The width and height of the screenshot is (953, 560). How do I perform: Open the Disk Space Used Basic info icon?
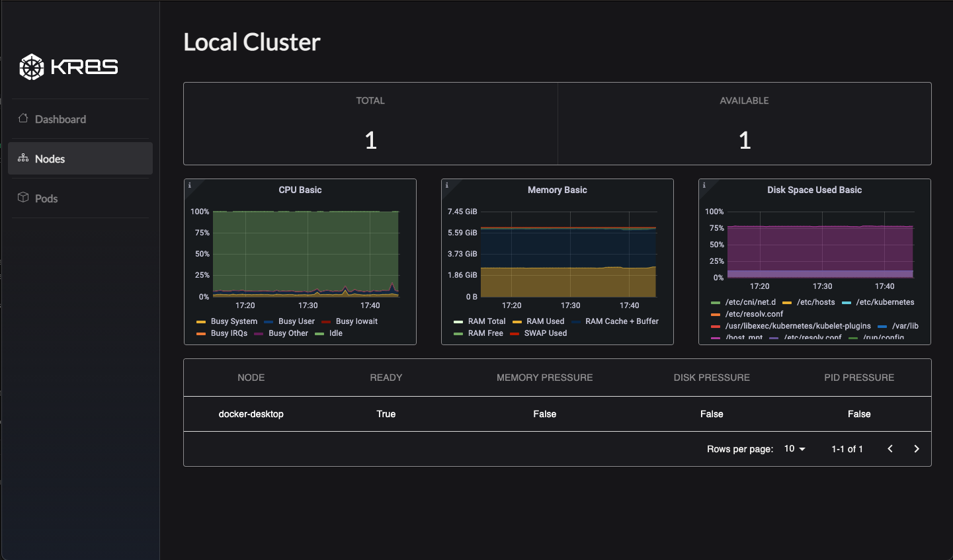(x=702, y=184)
